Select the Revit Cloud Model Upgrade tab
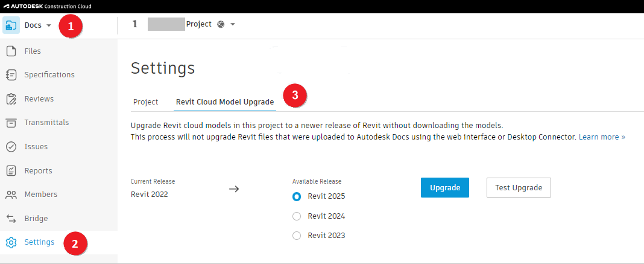 pyautogui.click(x=224, y=101)
